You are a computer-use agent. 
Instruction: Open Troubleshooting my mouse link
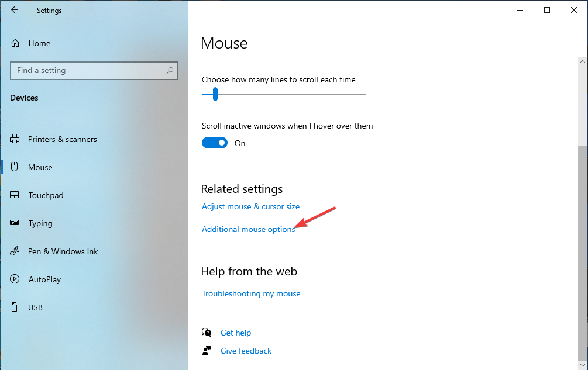click(x=251, y=293)
